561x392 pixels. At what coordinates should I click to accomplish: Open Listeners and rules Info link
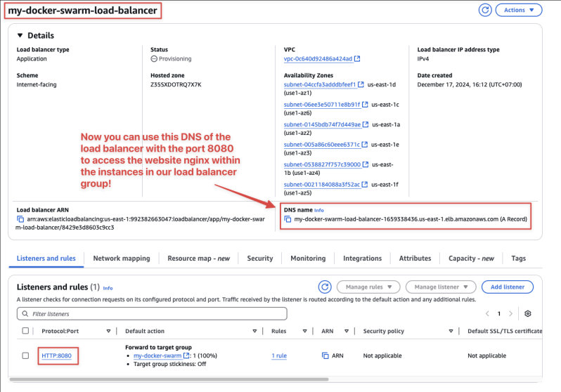[x=108, y=288]
